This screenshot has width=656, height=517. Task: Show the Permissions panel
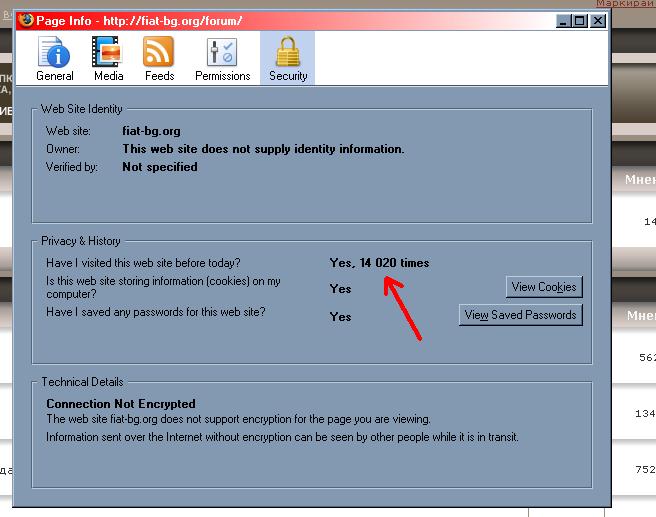tap(222, 58)
